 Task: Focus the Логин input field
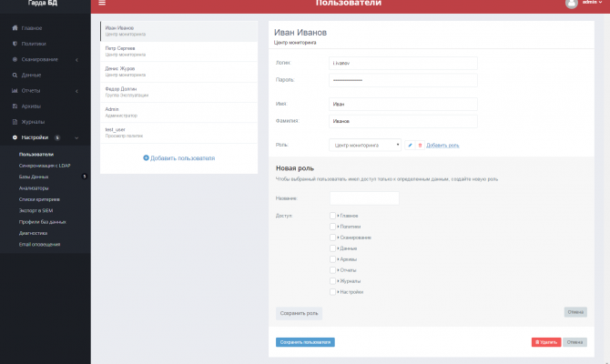(x=403, y=63)
